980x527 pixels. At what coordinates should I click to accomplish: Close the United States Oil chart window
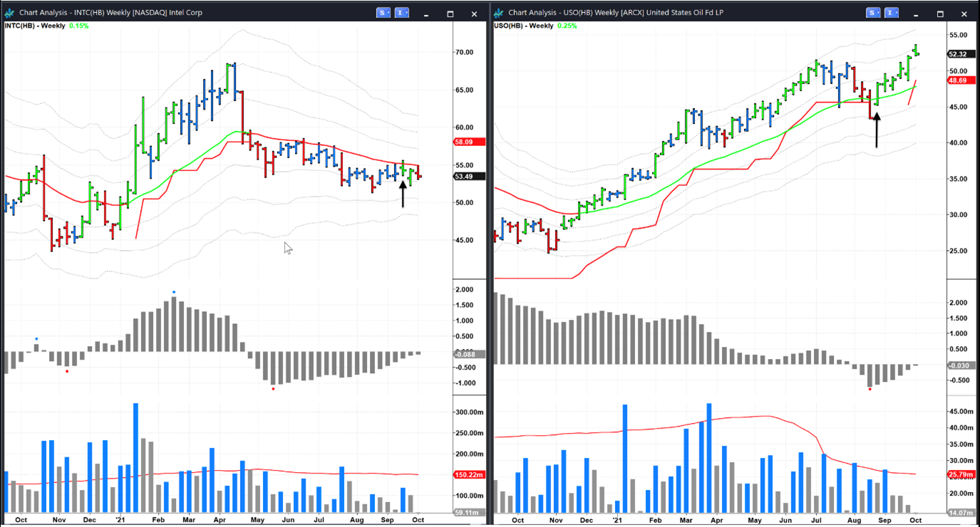coord(964,14)
